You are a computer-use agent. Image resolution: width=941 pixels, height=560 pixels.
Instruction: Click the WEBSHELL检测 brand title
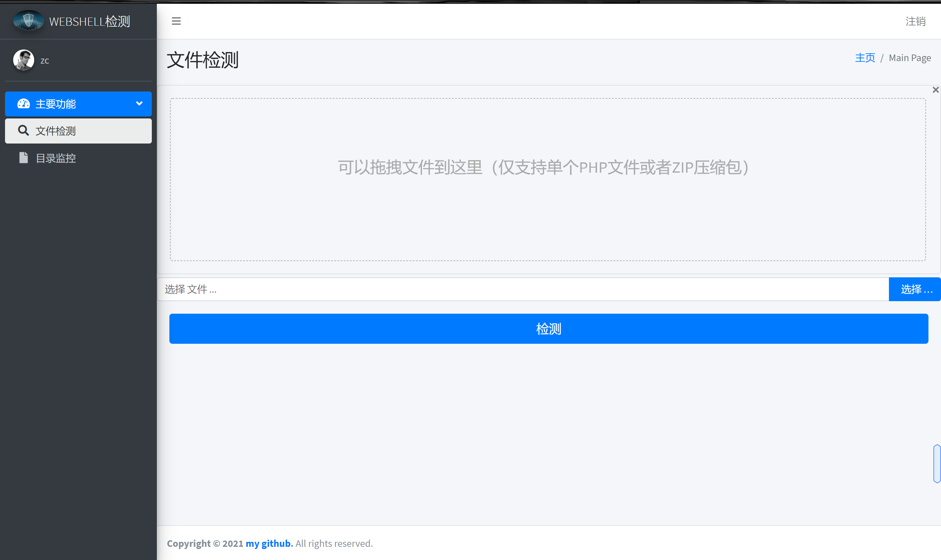[x=89, y=22]
